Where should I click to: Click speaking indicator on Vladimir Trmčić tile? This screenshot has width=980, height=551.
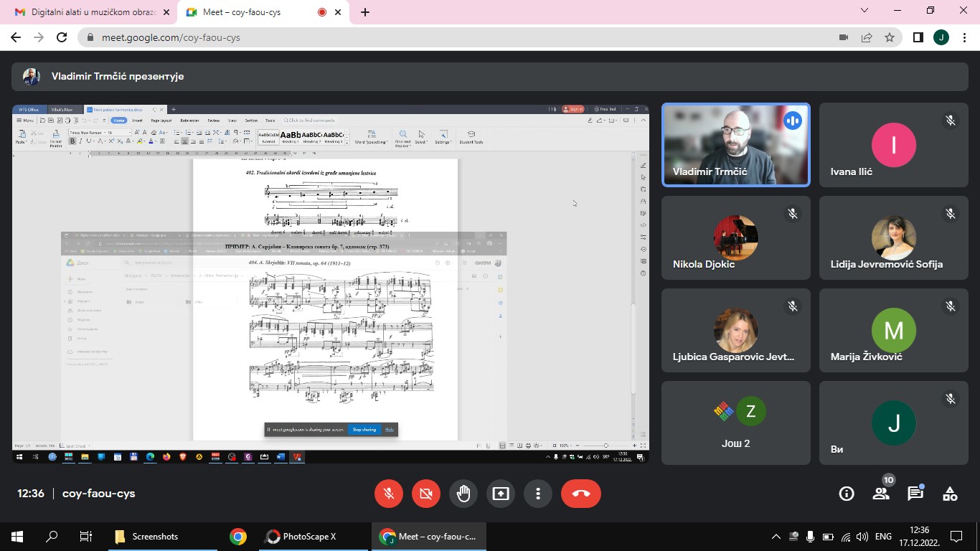tap(793, 121)
